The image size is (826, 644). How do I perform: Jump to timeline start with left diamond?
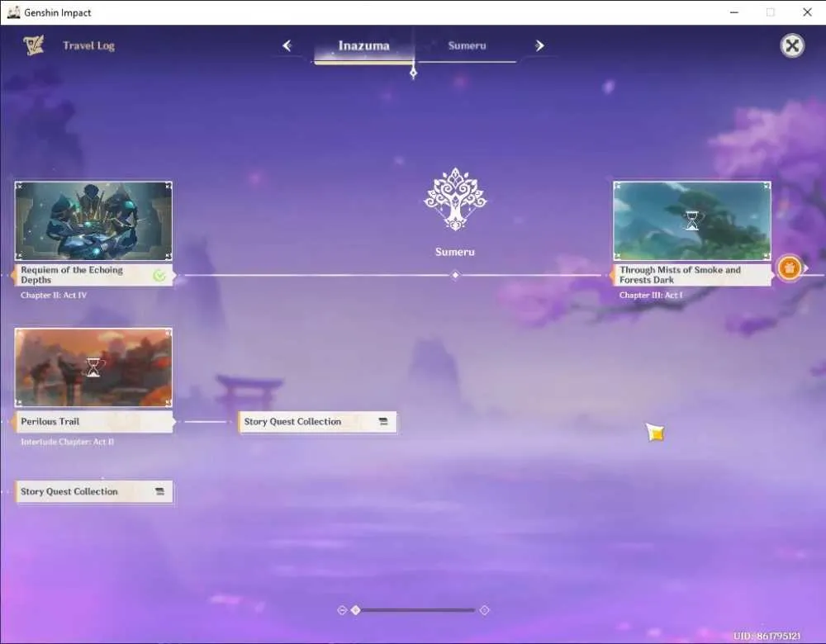pyautogui.click(x=342, y=610)
